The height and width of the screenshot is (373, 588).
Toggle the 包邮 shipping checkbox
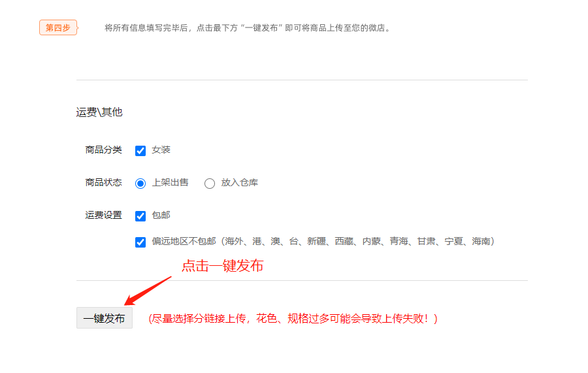coord(140,216)
